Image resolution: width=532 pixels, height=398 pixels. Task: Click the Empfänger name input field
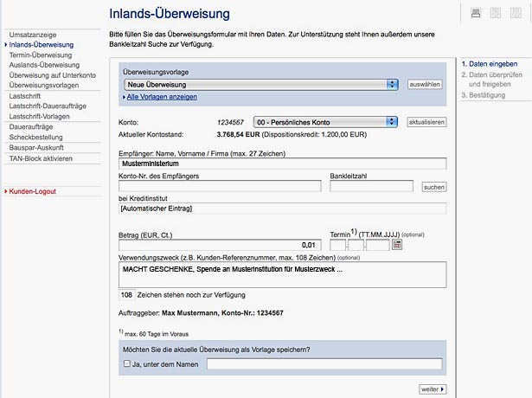click(x=282, y=163)
